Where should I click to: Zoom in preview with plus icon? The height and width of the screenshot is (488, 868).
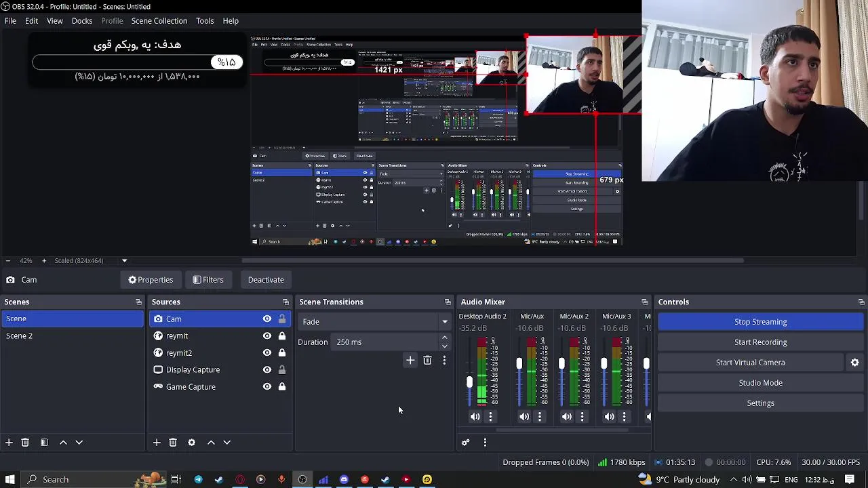44,261
